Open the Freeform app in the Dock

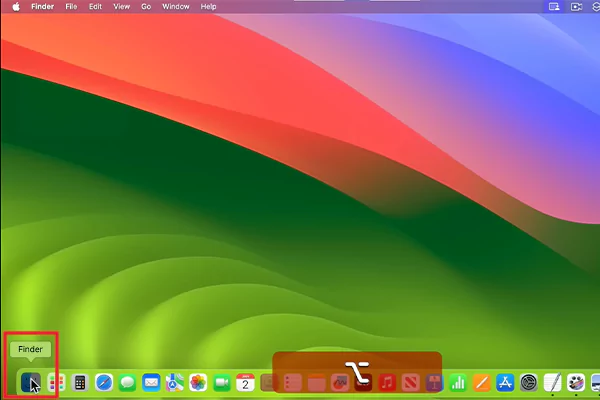click(340, 382)
